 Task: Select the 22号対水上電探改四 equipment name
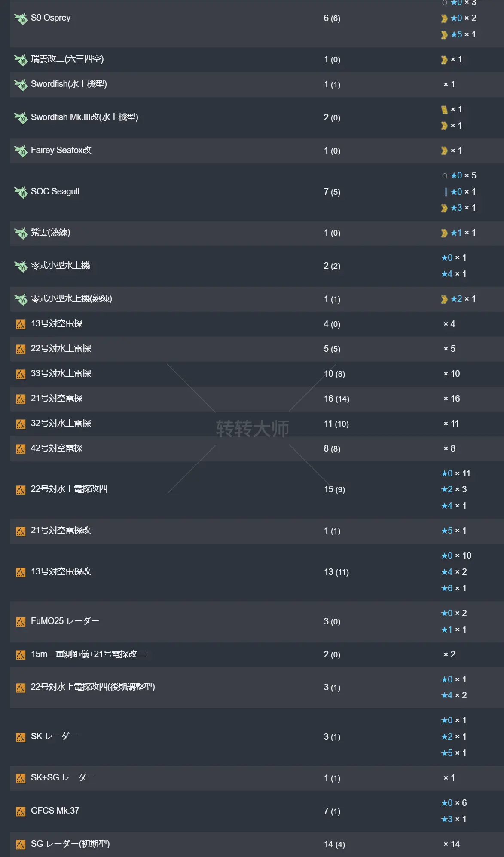click(69, 489)
